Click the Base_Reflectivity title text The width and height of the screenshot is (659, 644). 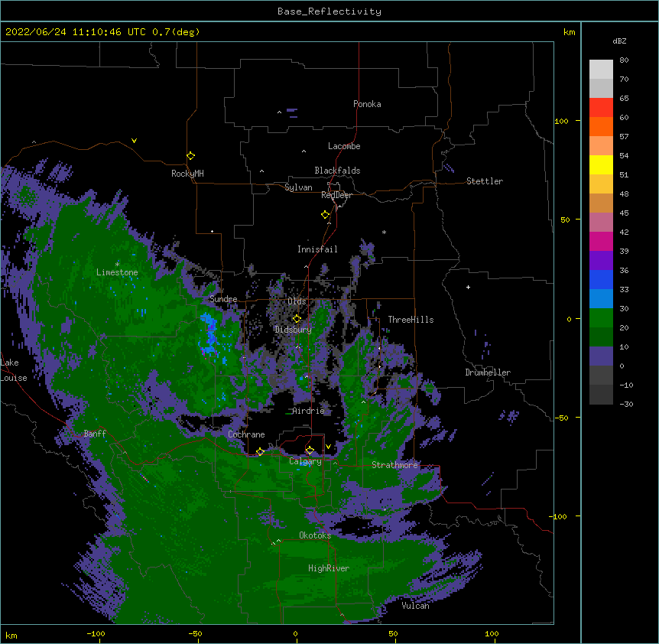pyautogui.click(x=329, y=11)
